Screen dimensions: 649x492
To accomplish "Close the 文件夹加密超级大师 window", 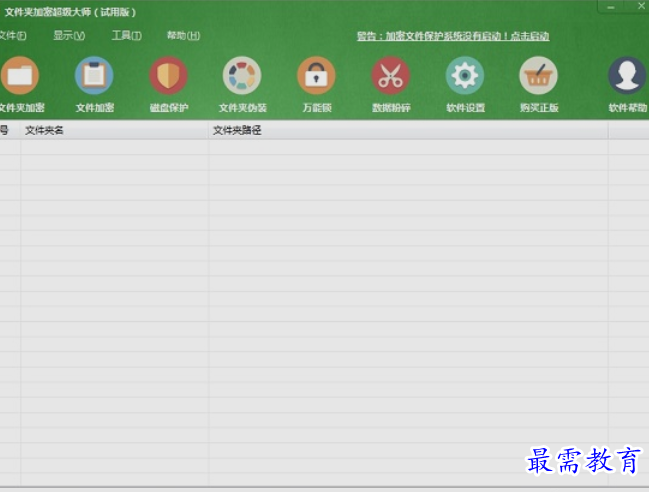I will tap(641, 6).
